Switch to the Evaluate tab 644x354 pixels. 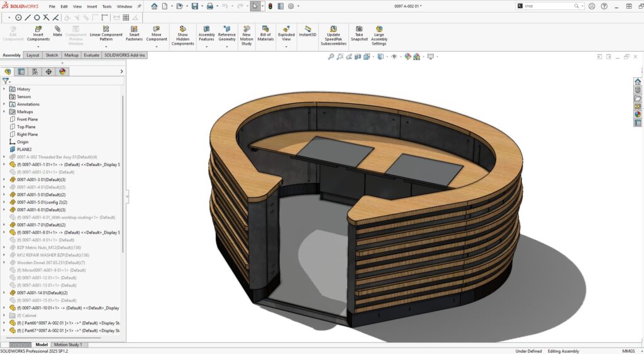click(x=91, y=55)
